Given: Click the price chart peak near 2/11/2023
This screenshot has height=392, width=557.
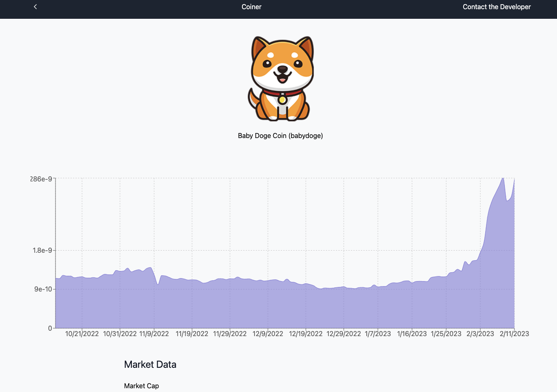Looking at the screenshot, I should 503,179.
